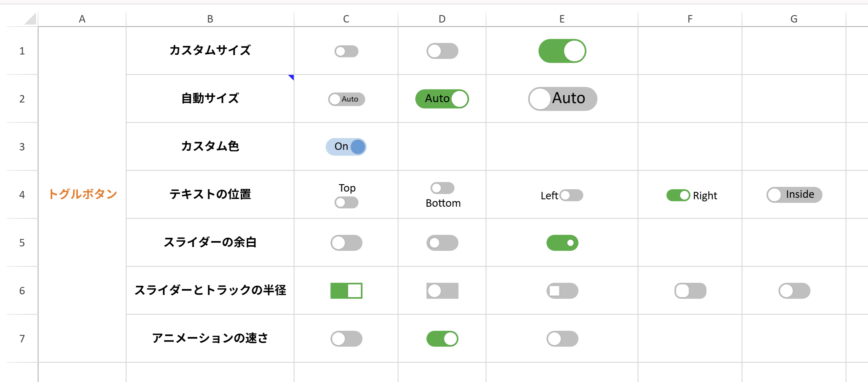This screenshot has width=868, height=382.
Task: Turn off the green スライダーの余白 toggle
Action: [562, 243]
